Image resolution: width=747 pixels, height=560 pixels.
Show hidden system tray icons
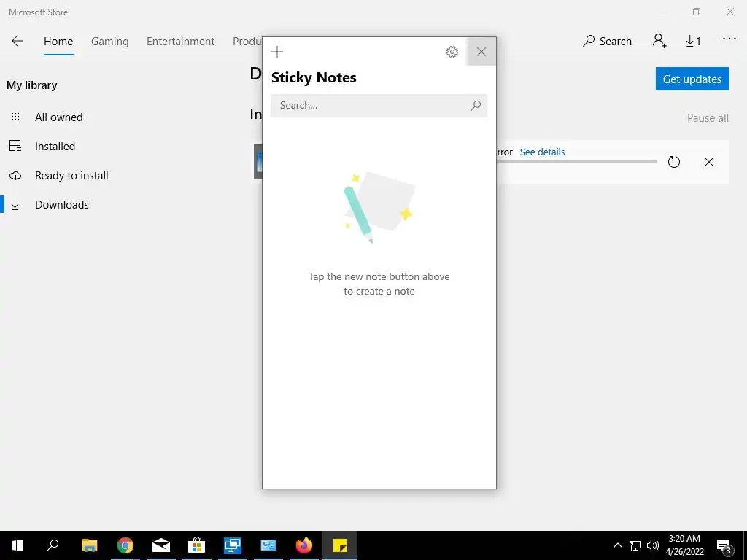tap(617, 545)
